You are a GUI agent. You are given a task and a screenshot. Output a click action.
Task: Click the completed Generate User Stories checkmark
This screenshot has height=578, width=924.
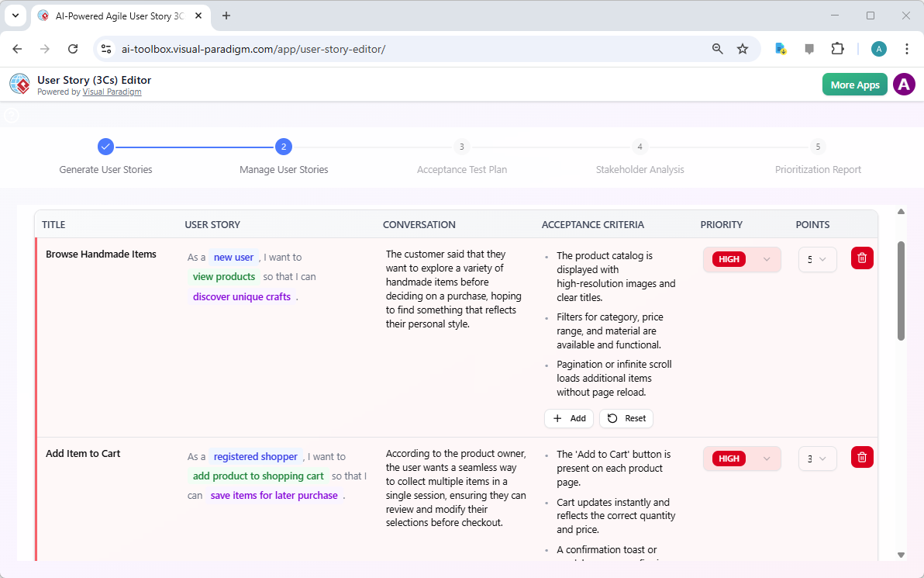105,146
